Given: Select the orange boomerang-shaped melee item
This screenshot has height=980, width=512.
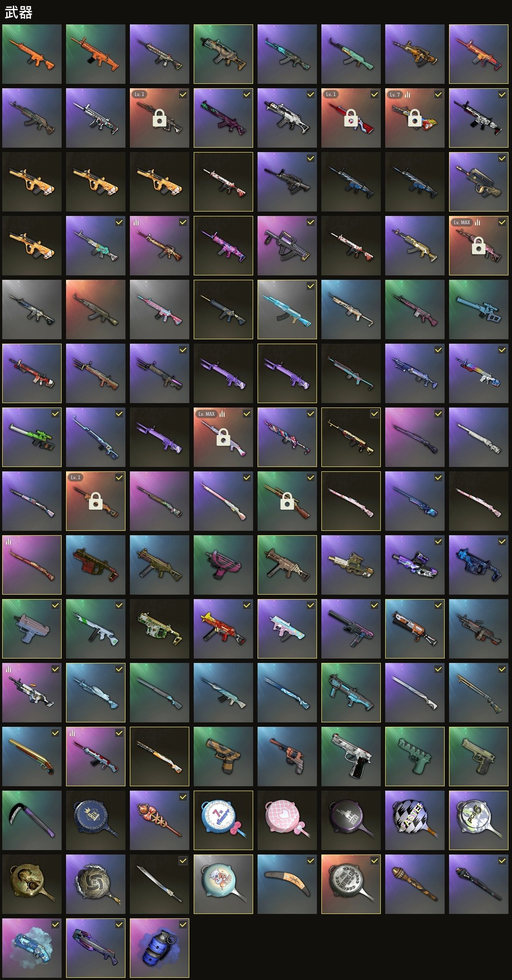Looking at the screenshot, I should [287, 884].
